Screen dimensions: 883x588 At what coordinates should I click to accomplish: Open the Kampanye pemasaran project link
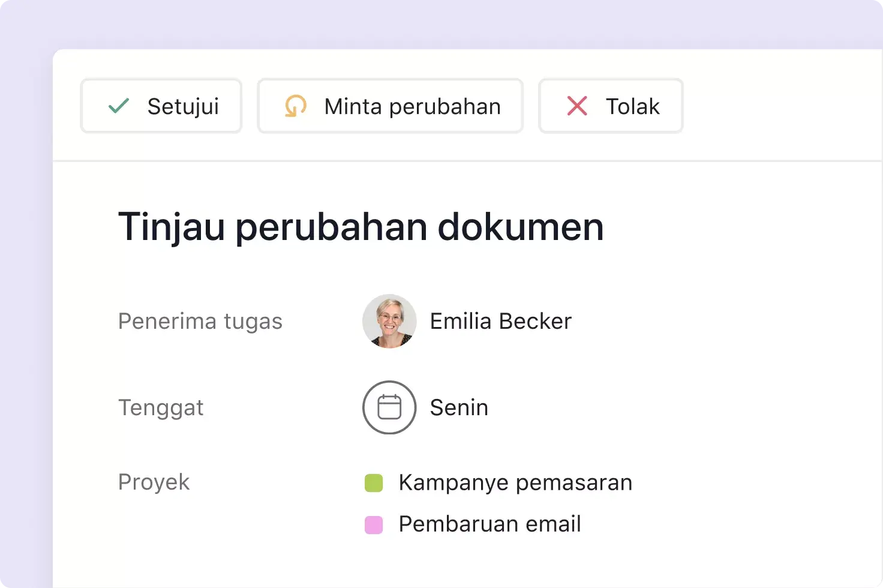[514, 482]
